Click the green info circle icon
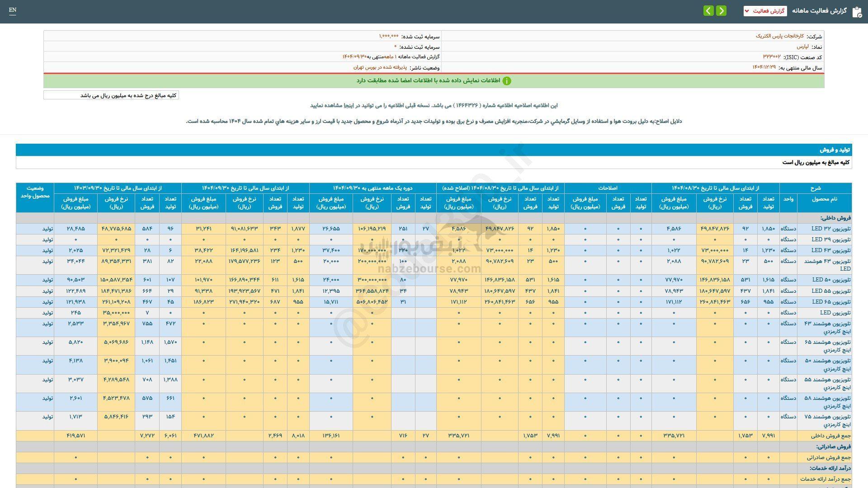Image resolution: width=868 pixels, height=488 pixels. point(507,81)
